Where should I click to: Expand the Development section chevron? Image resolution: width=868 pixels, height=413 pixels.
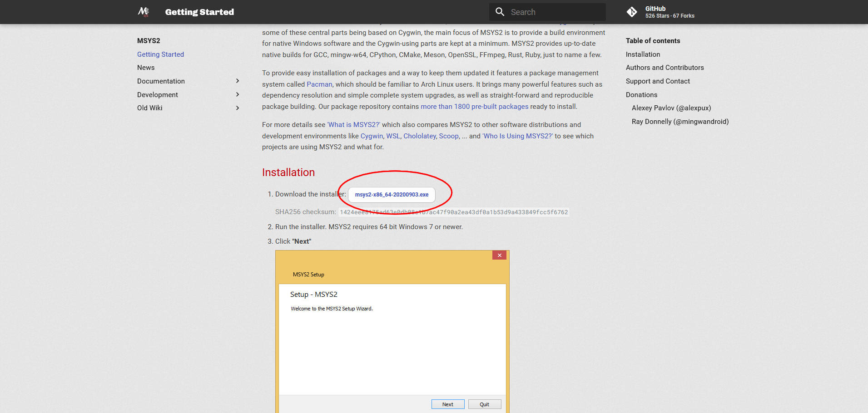tap(237, 94)
